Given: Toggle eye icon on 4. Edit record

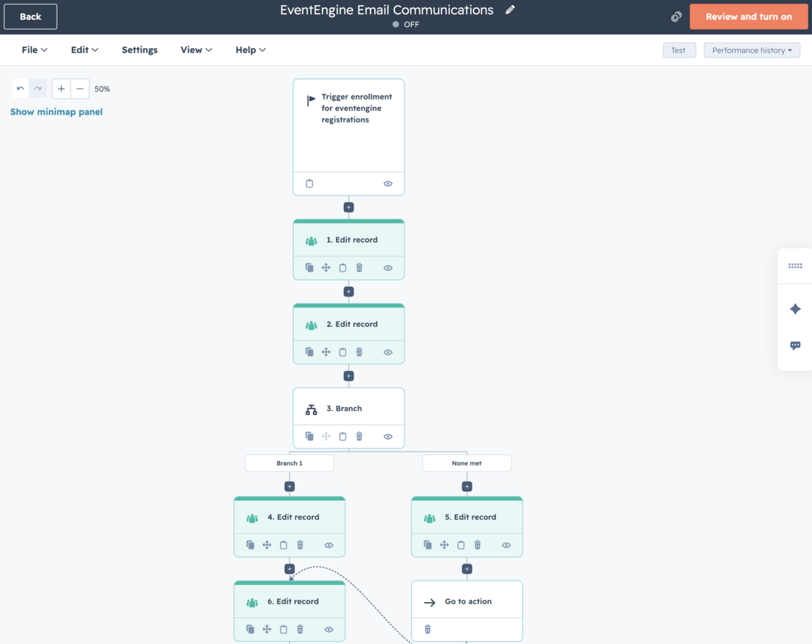Looking at the screenshot, I should click(x=328, y=544).
